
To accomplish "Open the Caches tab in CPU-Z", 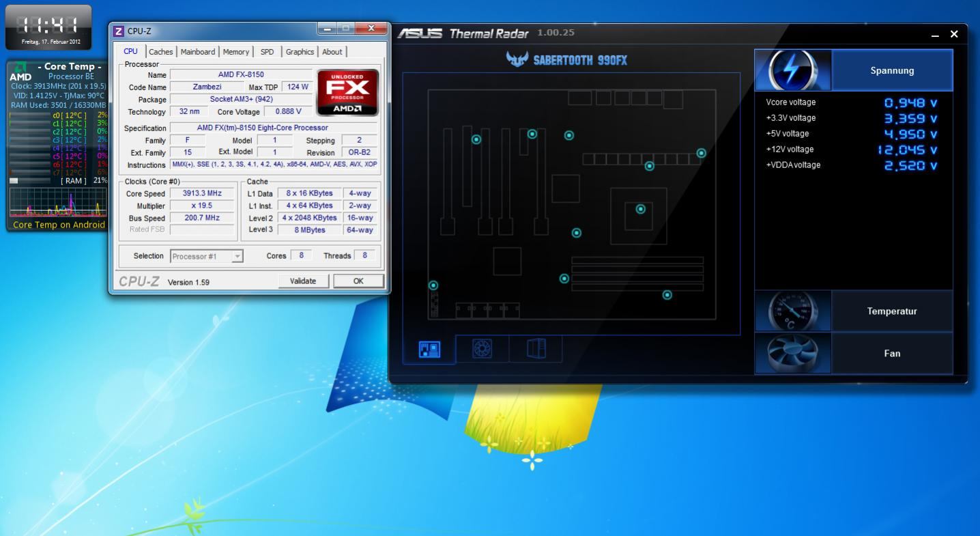I will click(161, 52).
